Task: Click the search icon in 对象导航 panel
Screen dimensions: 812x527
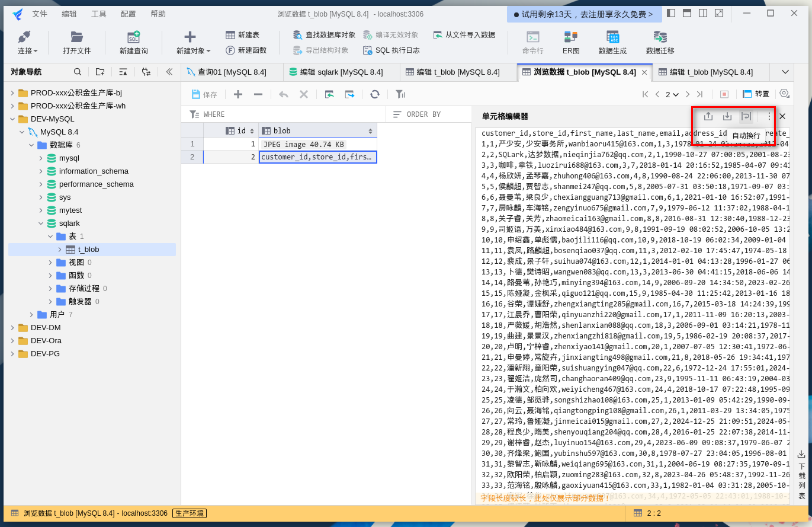Action: pyautogui.click(x=78, y=72)
